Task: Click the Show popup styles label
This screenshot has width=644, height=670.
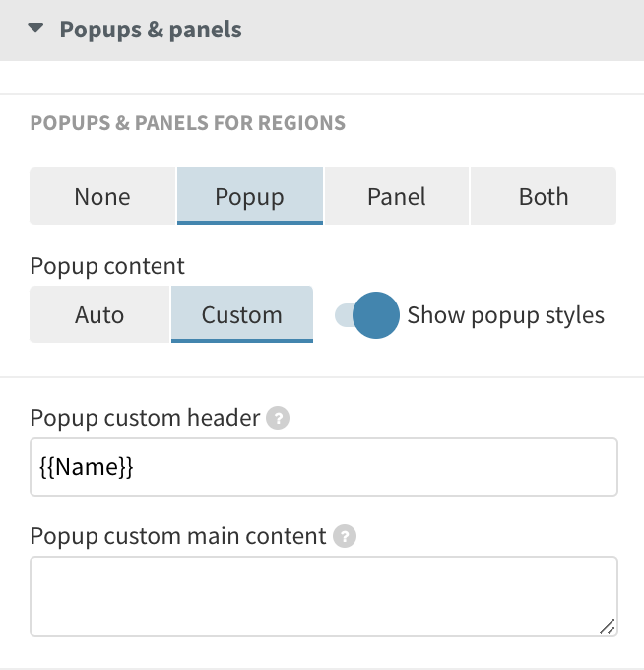Action: click(x=505, y=315)
